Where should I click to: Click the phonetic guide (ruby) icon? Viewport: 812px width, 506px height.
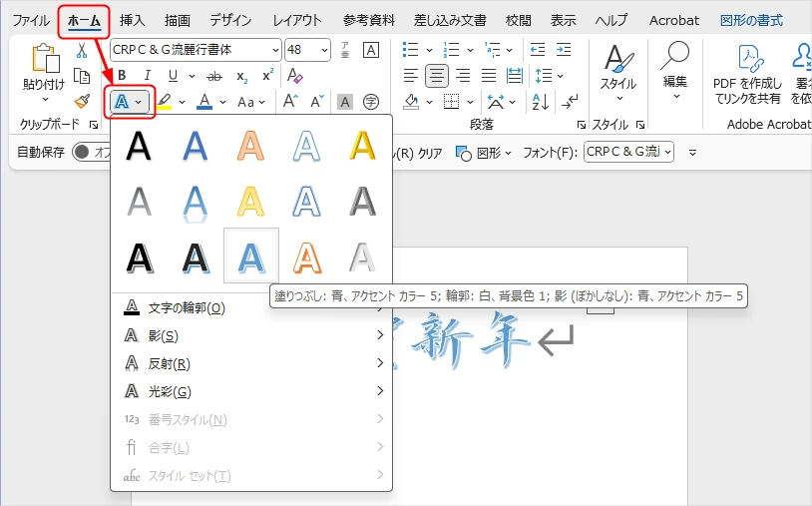pyautogui.click(x=345, y=50)
